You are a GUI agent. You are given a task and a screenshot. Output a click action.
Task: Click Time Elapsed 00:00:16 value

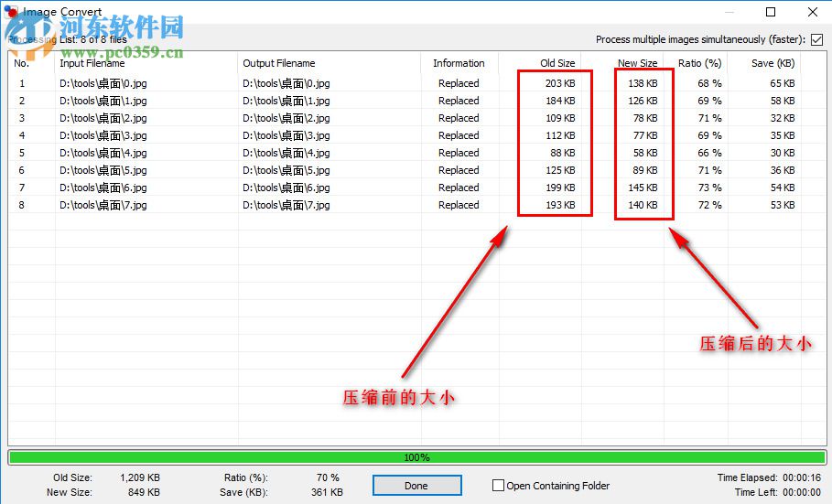(x=801, y=477)
